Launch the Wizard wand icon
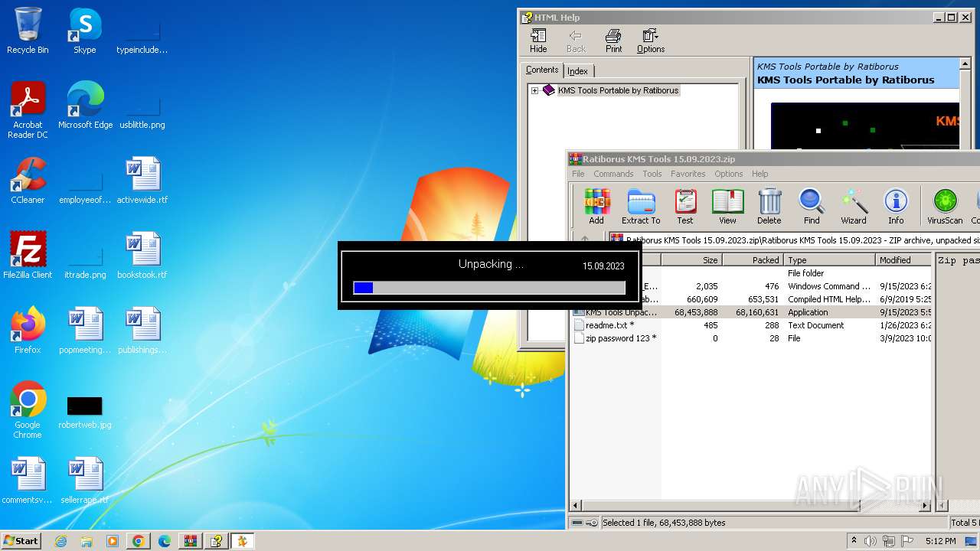The width and height of the screenshot is (980, 551). [854, 207]
